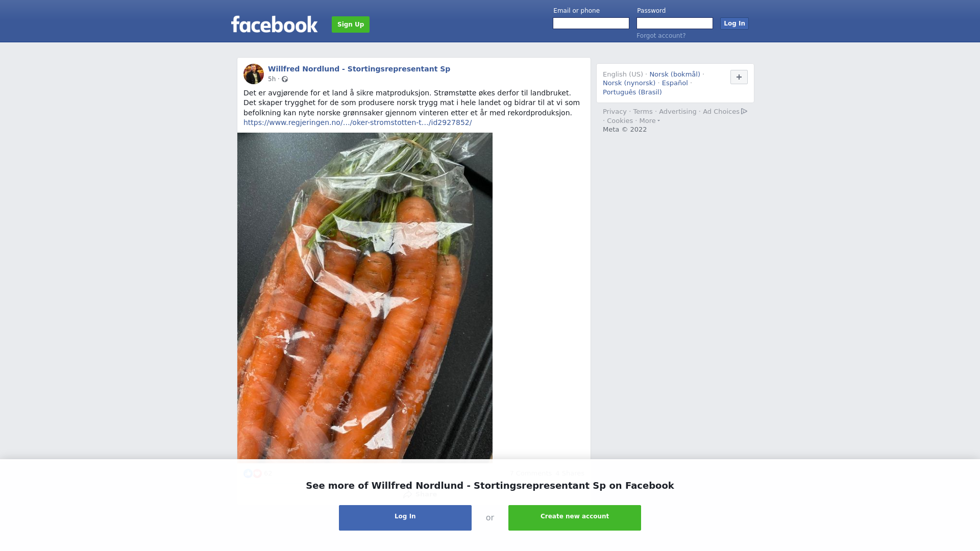The width and height of the screenshot is (980, 551).
Task: Click the blue Log In banner button
Action: point(405,518)
